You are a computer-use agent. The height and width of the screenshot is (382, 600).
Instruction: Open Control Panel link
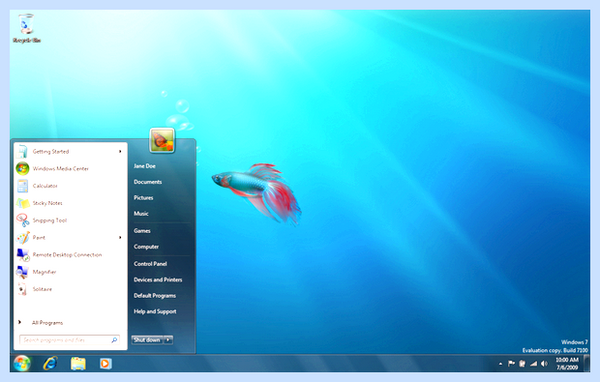click(x=150, y=264)
